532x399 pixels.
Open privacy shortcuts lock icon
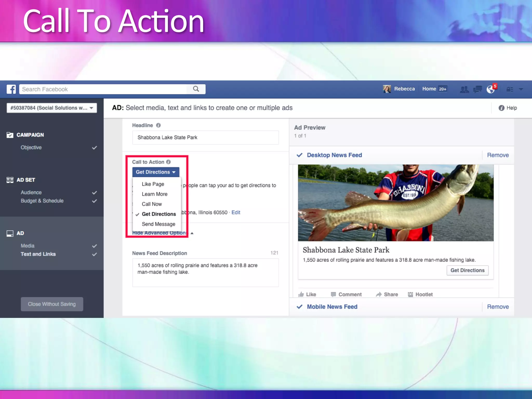[510, 90]
